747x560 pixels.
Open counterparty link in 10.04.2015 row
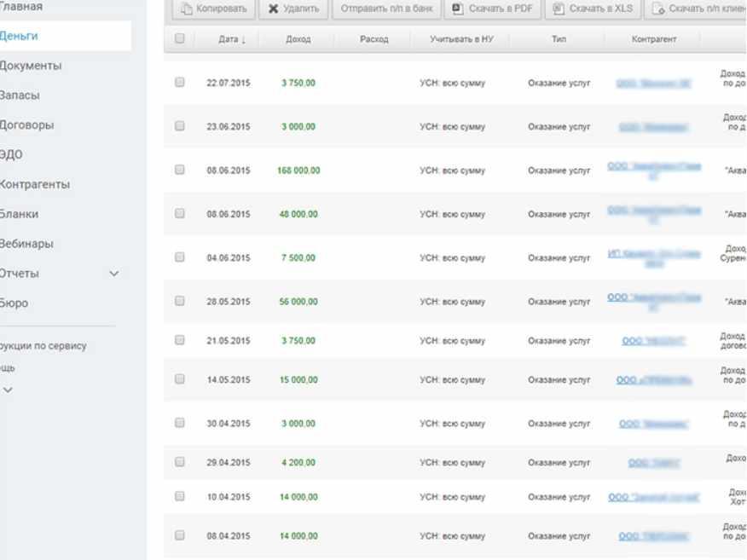(x=654, y=497)
